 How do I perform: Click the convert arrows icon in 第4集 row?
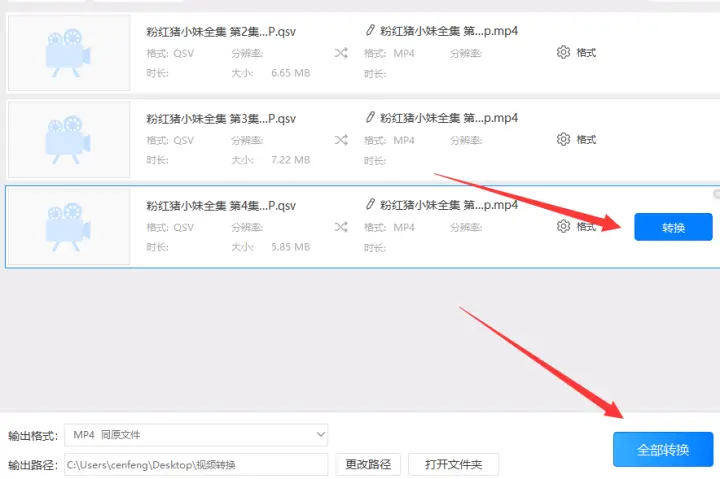coord(341,227)
